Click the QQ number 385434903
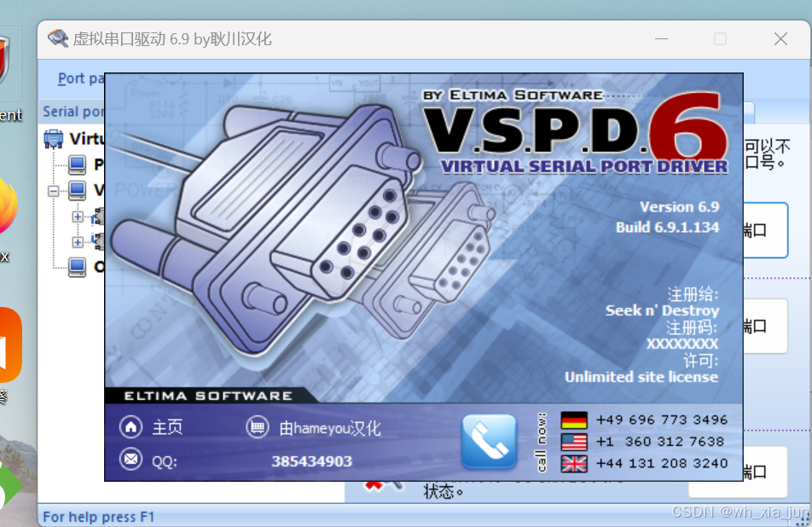This screenshot has height=527, width=812. (x=312, y=461)
